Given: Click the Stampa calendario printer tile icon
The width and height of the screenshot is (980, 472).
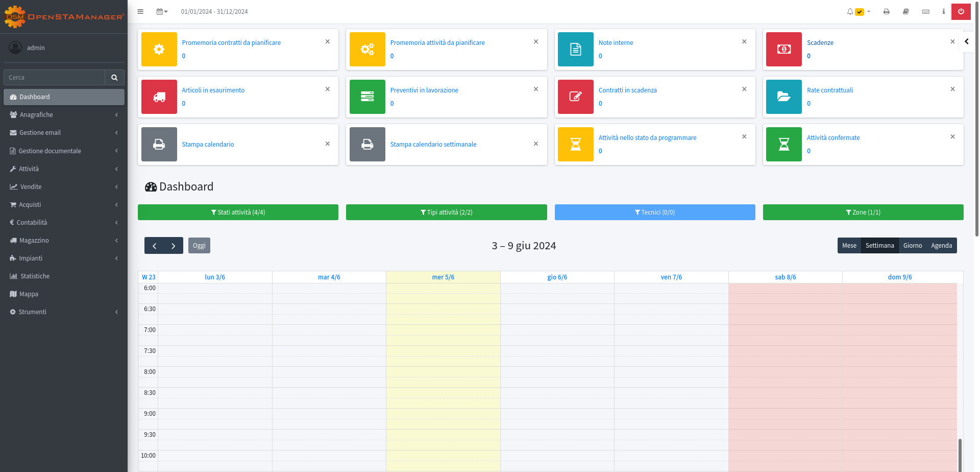Looking at the screenshot, I should pos(159,145).
